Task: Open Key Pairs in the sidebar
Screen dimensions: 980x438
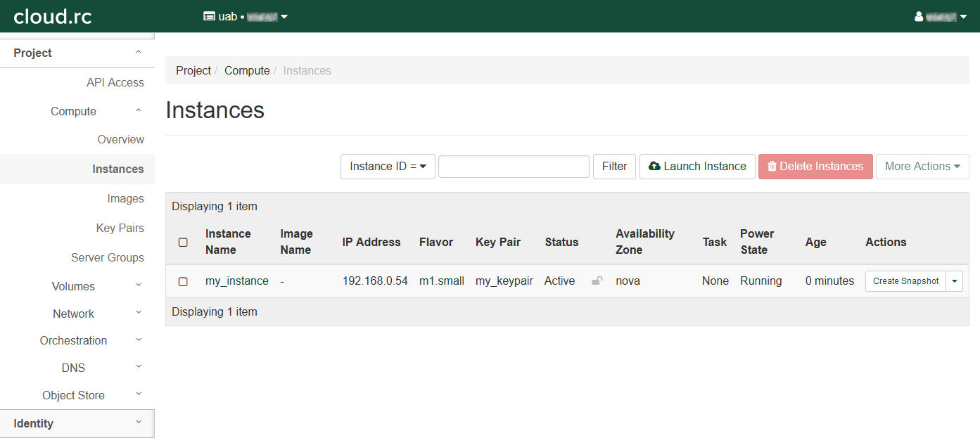Action: [x=120, y=228]
